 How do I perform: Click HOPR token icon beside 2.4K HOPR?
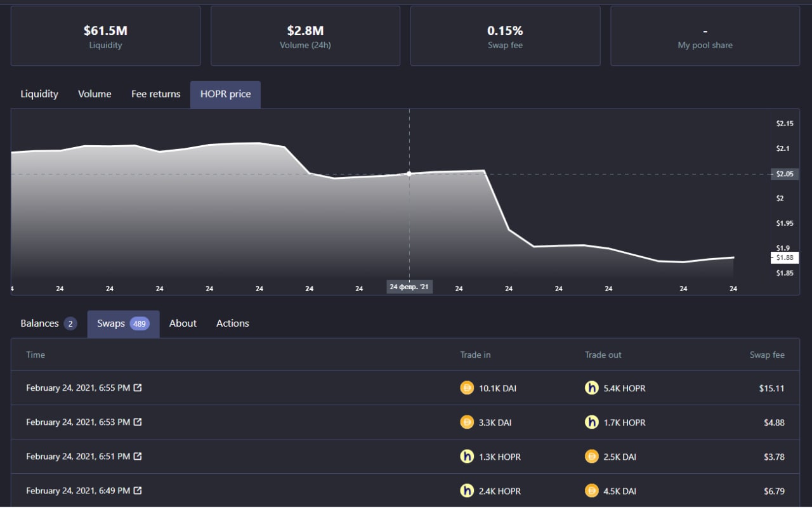pyautogui.click(x=467, y=491)
